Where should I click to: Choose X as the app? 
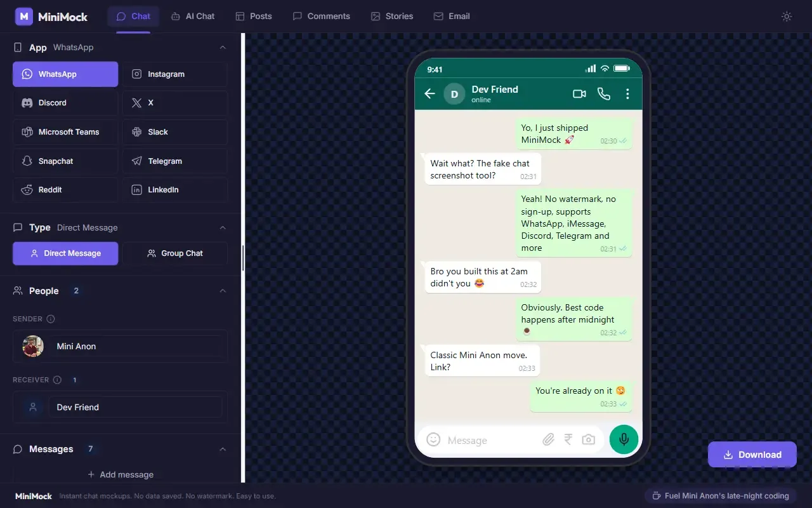pyautogui.click(x=175, y=103)
